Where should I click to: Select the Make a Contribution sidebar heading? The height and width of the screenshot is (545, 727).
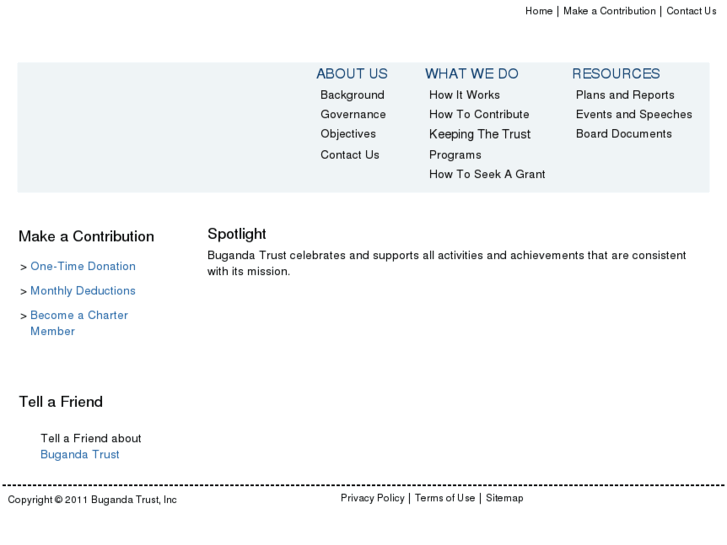pyautogui.click(x=86, y=237)
